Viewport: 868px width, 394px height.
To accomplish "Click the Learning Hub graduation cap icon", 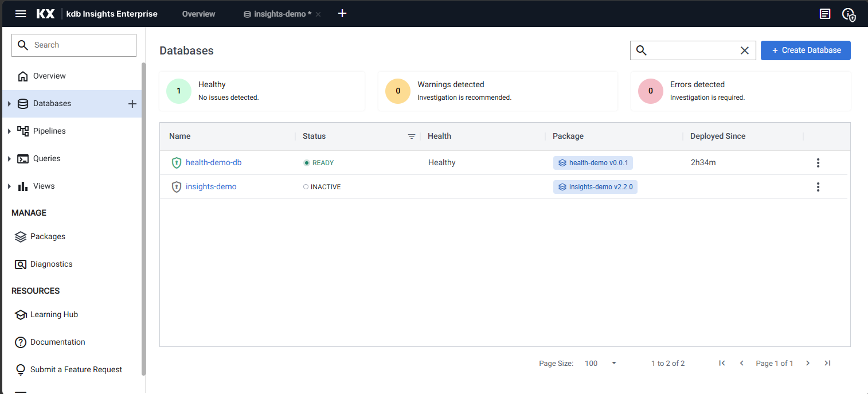I will [21, 315].
